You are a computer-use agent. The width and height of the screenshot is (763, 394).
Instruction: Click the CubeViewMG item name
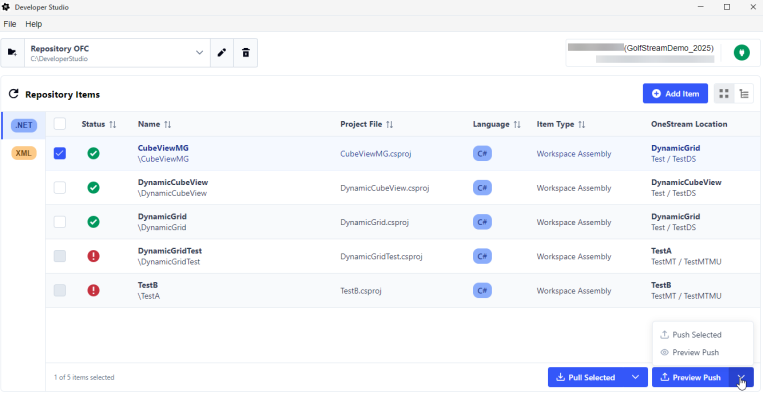(163, 148)
